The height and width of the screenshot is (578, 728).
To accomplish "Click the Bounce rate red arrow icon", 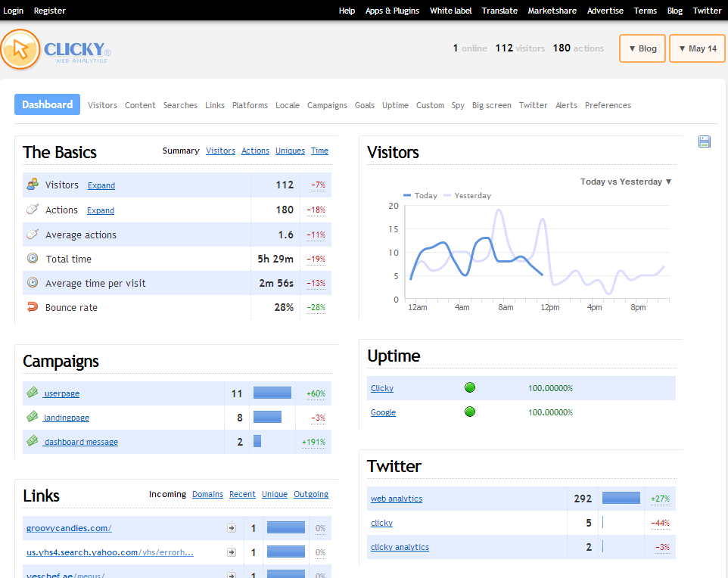I will tap(33, 307).
